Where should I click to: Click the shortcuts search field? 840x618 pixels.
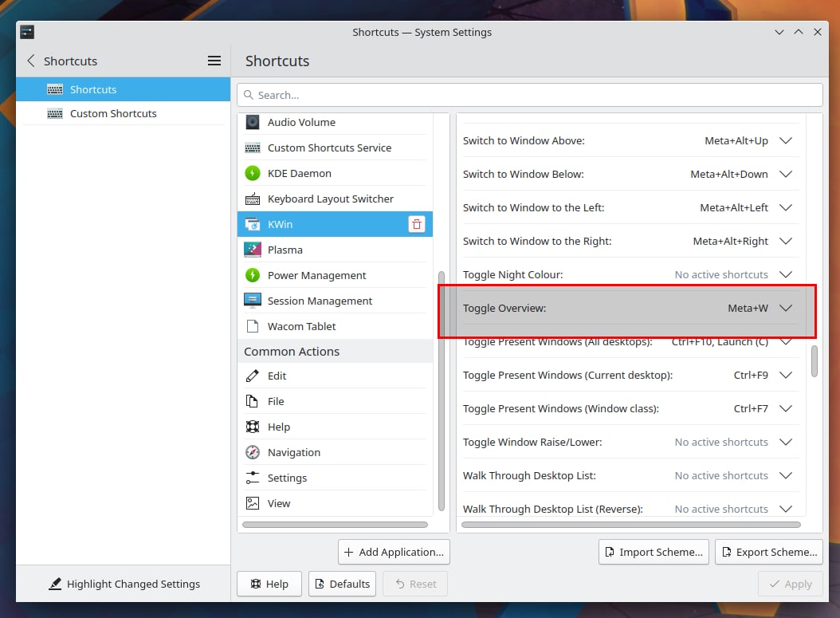coord(530,95)
